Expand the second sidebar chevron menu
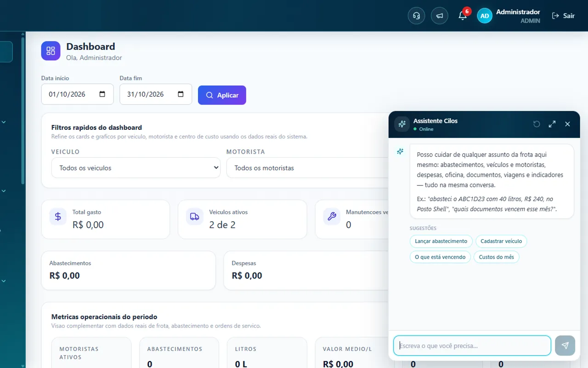Viewport: 588px width, 368px height. [x=4, y=190]
